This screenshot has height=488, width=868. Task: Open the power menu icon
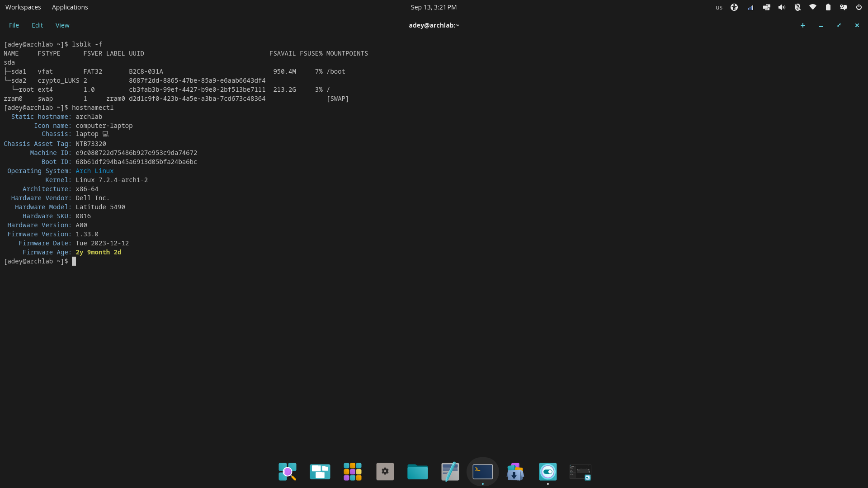pyautogui.click(x=859, y=7)
